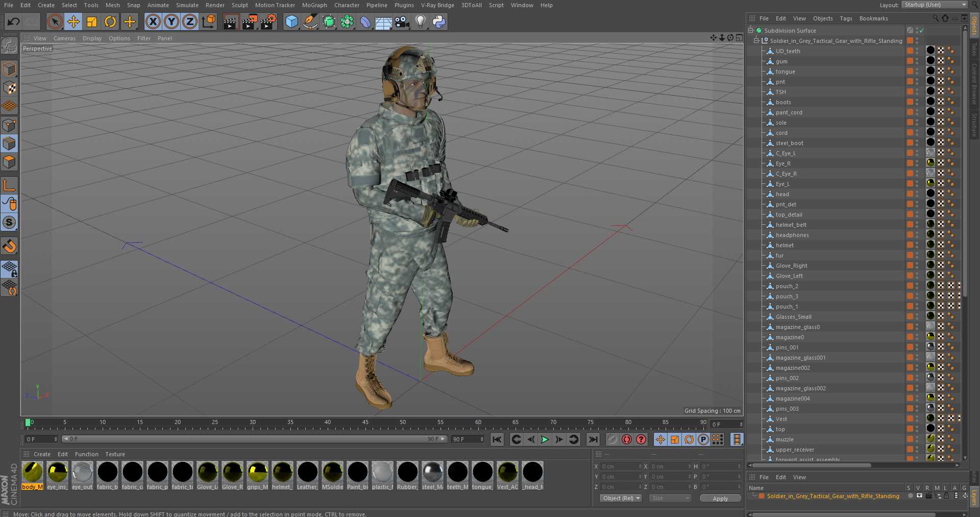Switch to Model mode in the left palette
Screen dimensions: 980x517
(x=9, y=68)
